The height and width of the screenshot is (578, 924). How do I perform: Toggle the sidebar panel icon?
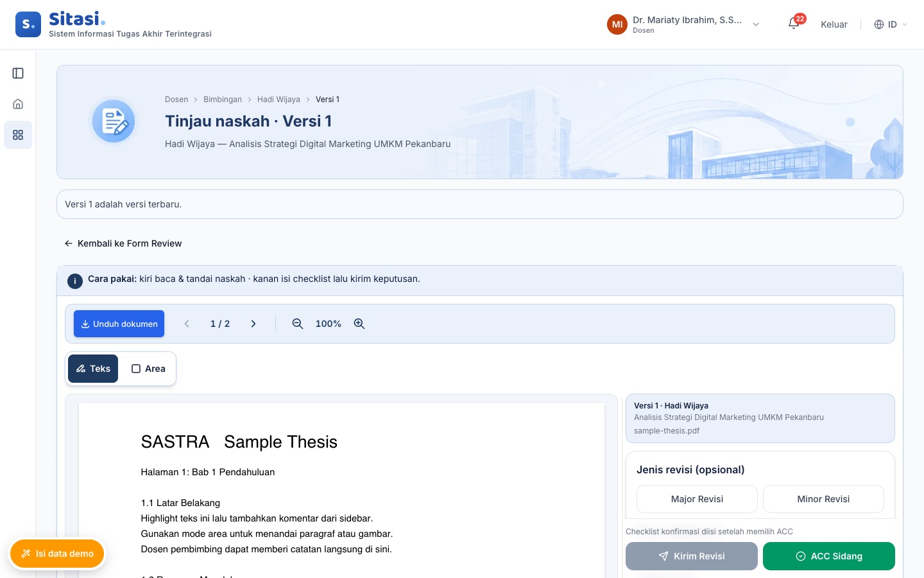pos(18,73)
